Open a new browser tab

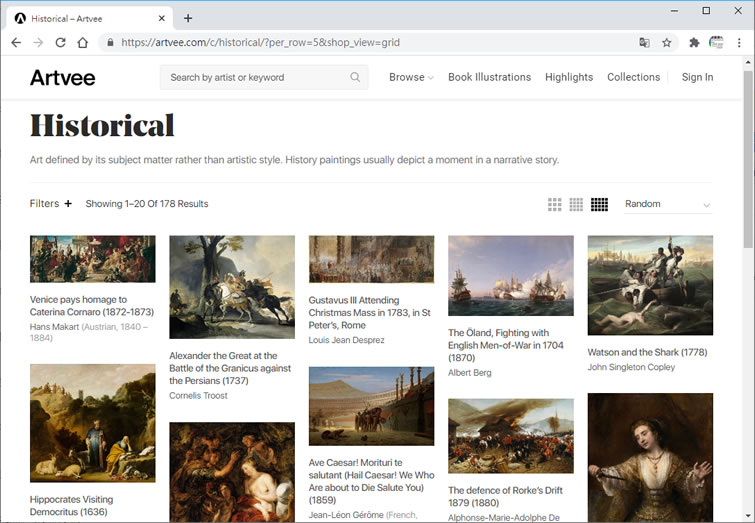click(x=188, y=18)
